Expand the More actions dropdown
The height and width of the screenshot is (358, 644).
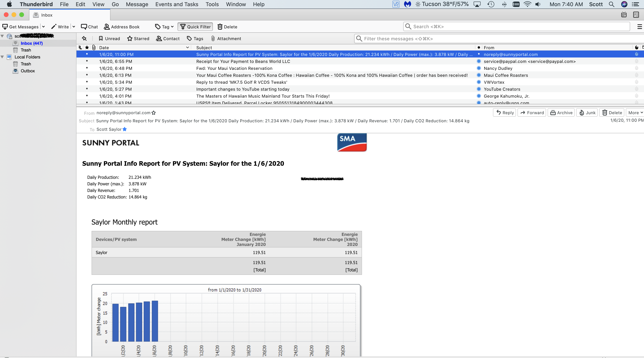(x=635, y=113)
